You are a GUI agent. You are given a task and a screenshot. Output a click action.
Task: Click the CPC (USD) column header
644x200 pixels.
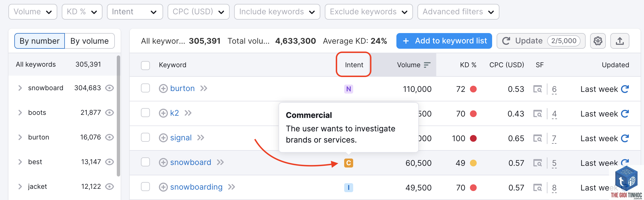click(507, 65)
